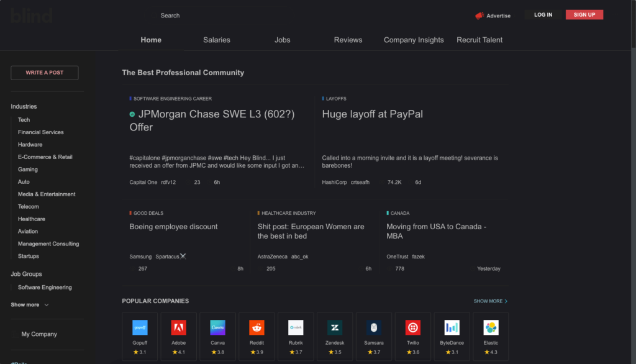Click HEALTHCARE INDUSTRY topic label
636x364 pixels.
click(x=288, y=213)
